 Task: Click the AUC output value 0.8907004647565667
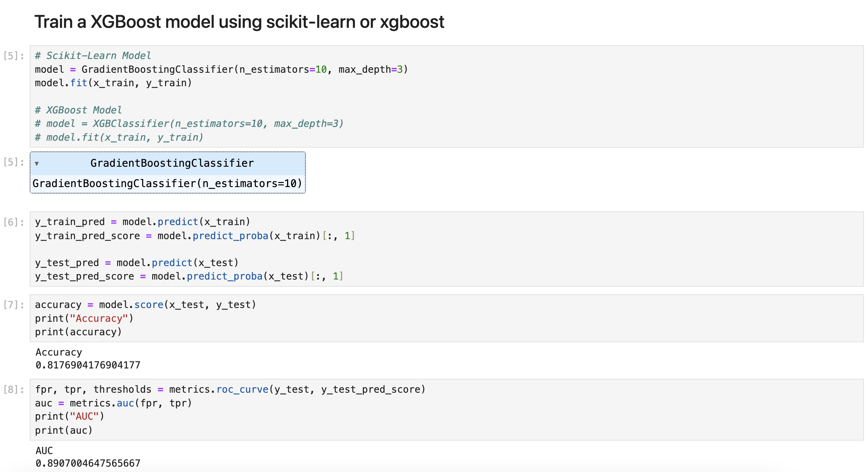[x=88, y=464]
